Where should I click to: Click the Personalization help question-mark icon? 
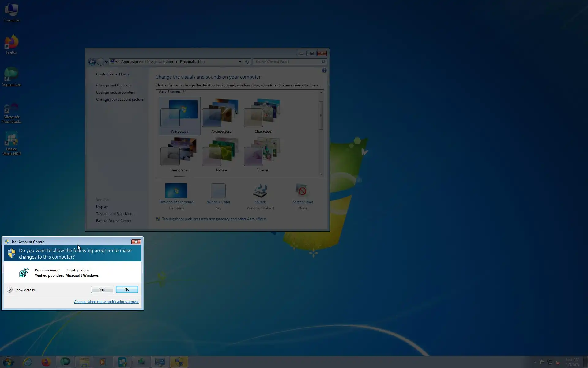tap(324, 71)
